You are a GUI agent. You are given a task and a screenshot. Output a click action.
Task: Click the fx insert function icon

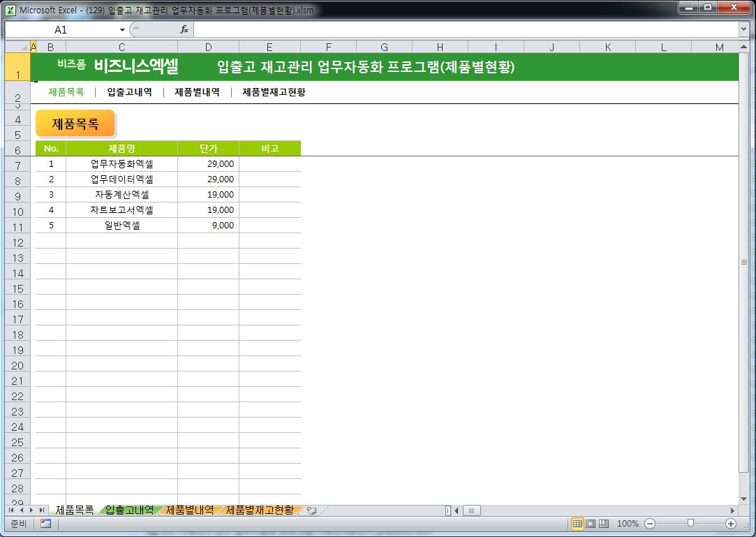coord(184,29)
